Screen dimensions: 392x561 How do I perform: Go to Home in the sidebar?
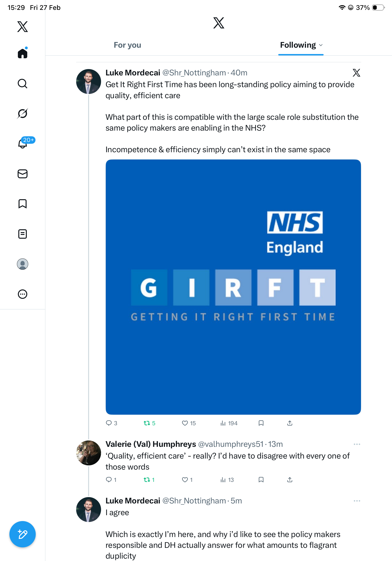coord(23,54)
